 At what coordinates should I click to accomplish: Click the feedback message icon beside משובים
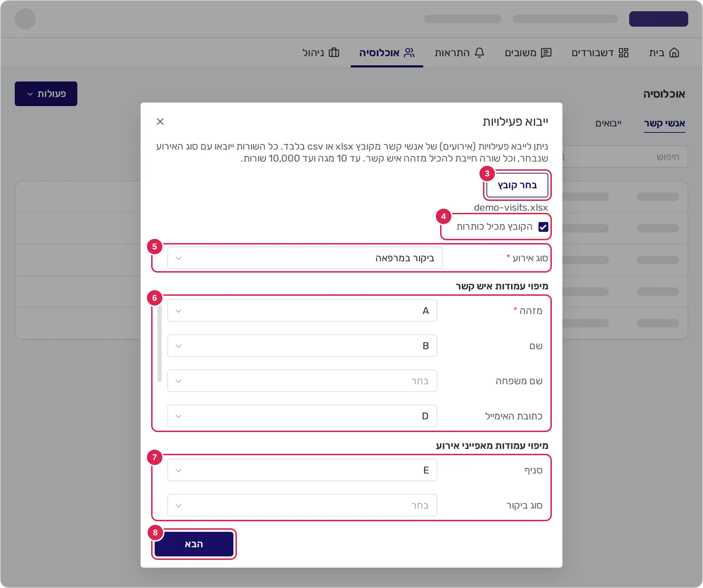[x=546, y=53]
